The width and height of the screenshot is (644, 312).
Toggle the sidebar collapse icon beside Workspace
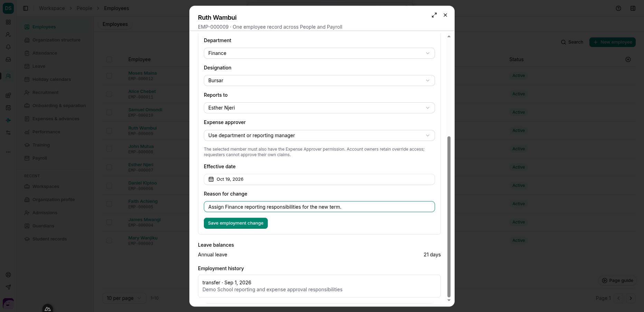pyautogui.click(x=26, y=8)
